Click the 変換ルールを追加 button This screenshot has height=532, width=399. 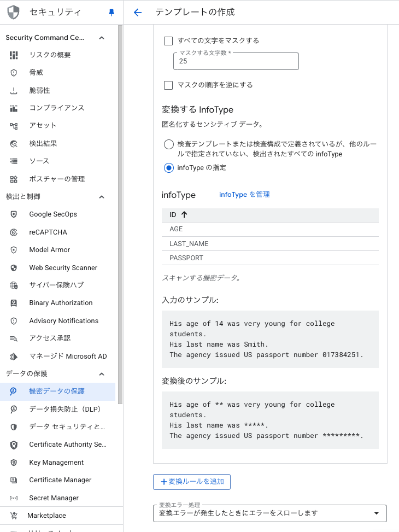(192, 482)
